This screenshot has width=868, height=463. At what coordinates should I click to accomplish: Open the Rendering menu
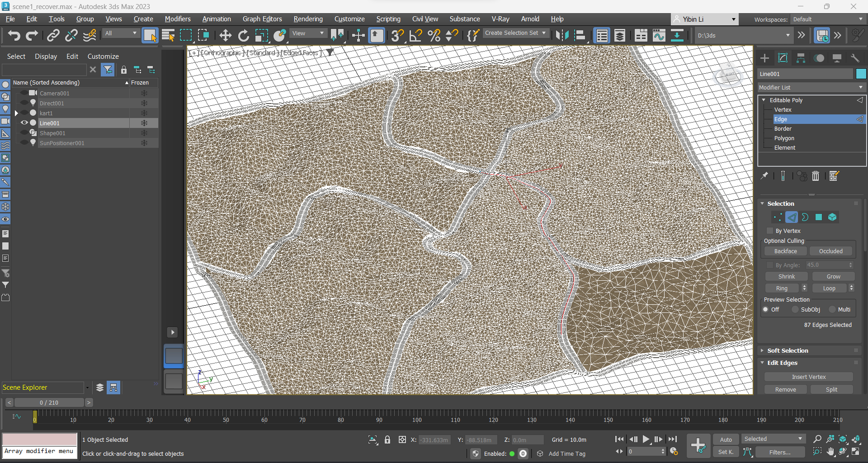pyautogui.click(x=308, y=19)
